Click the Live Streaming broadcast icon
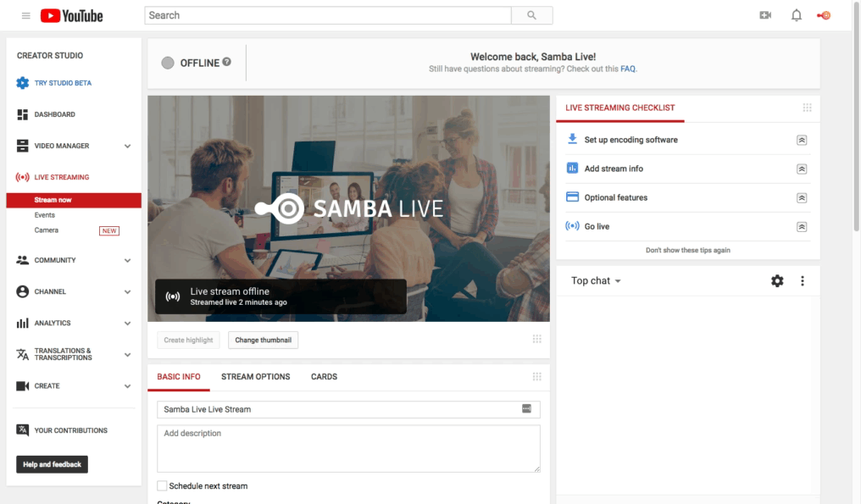 pos(23,177)
